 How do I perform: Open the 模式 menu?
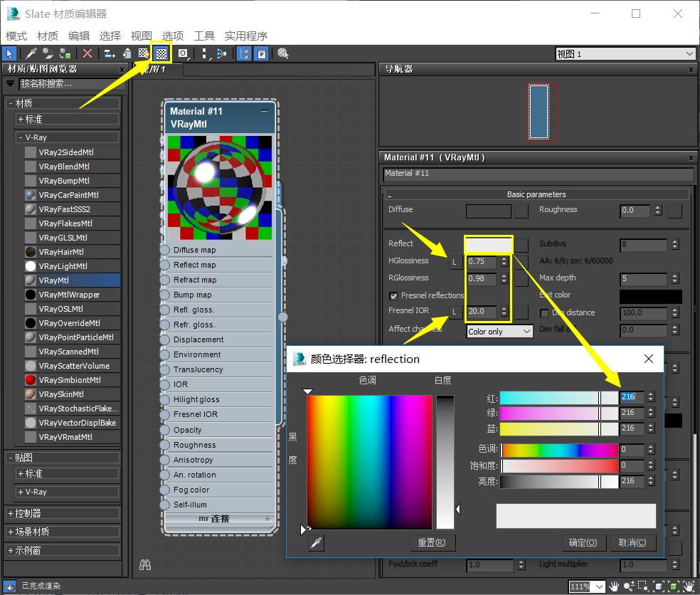coord(16,36)
